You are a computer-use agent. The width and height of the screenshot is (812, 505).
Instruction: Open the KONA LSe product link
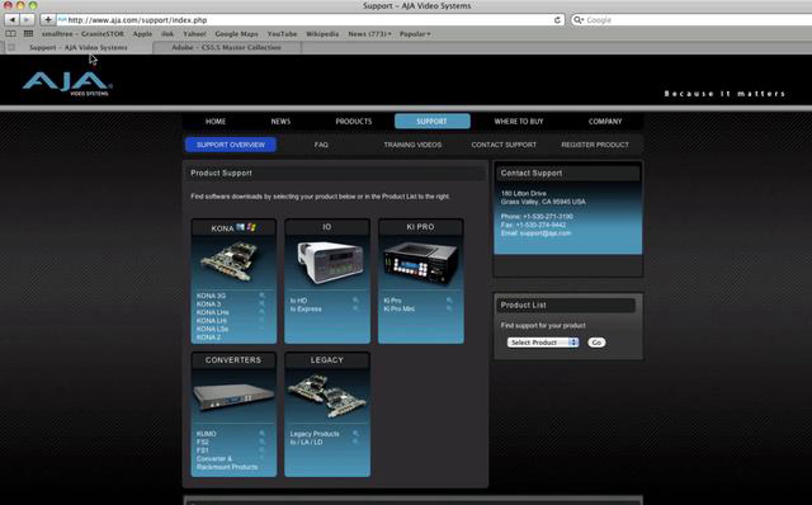click(x=212, y=329)
